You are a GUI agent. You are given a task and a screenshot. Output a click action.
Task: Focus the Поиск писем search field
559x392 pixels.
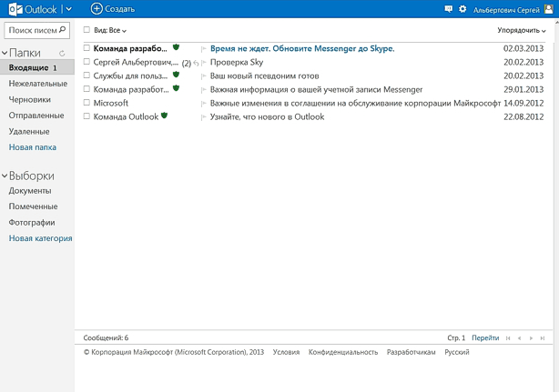click(36, 30)
